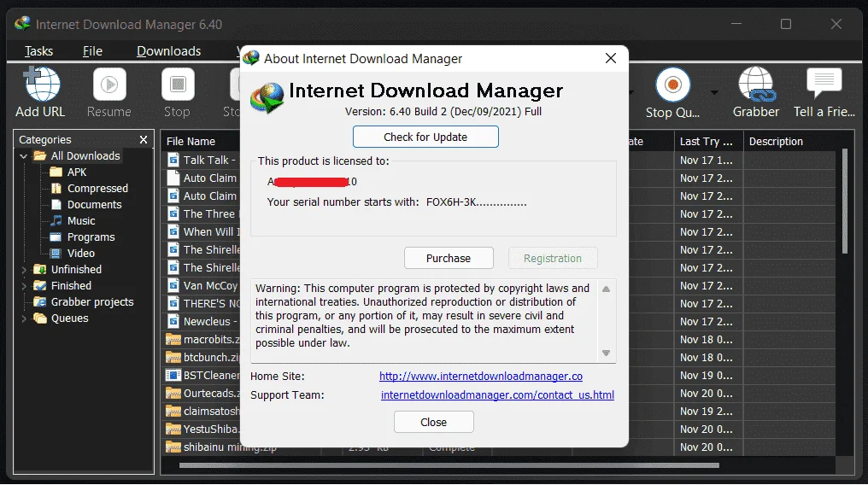
Task: Open the Tasks menu
Action: (x=38, y=51)
